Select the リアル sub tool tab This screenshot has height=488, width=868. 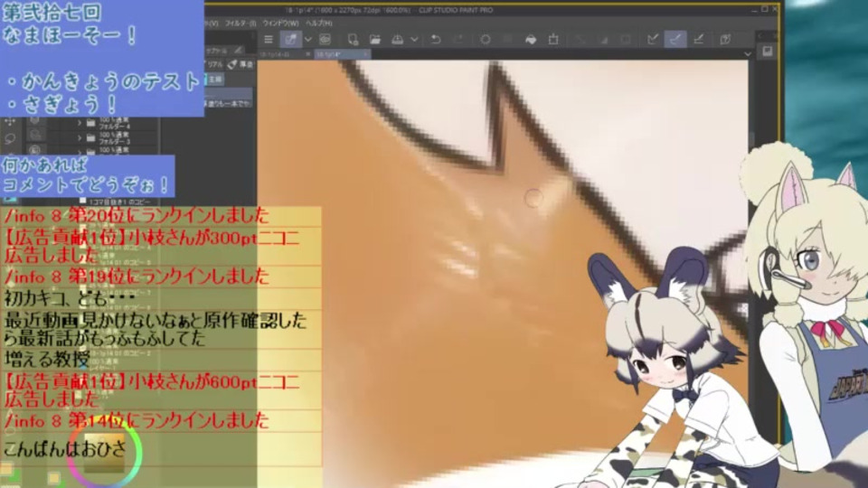tap(215, 65)
